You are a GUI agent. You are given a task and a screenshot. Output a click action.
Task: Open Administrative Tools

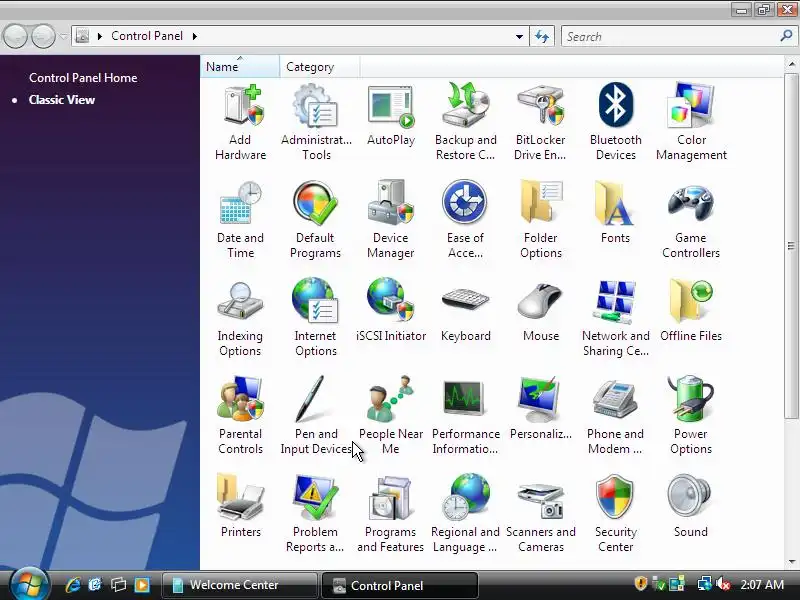click(316, 122)
